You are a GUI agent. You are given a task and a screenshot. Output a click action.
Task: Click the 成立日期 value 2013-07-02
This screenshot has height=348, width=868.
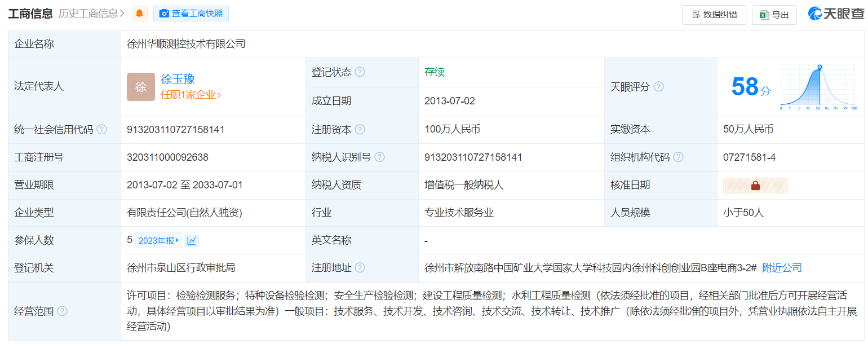click(450, 101)
